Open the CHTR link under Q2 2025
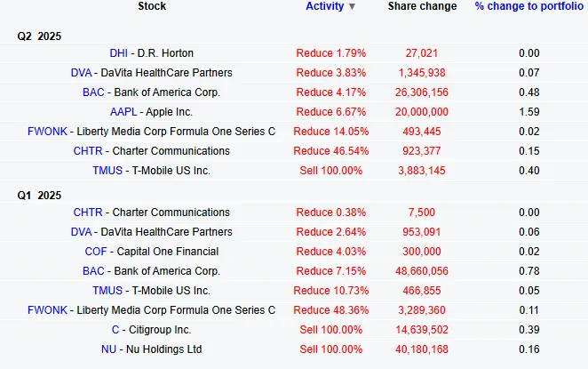The image size is (588, 369). 88,151
